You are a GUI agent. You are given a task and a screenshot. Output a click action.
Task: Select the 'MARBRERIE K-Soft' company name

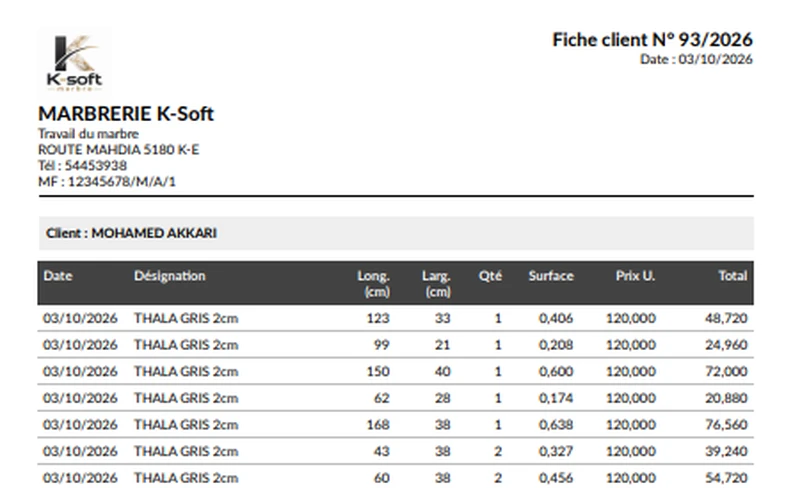click(126, 114)
